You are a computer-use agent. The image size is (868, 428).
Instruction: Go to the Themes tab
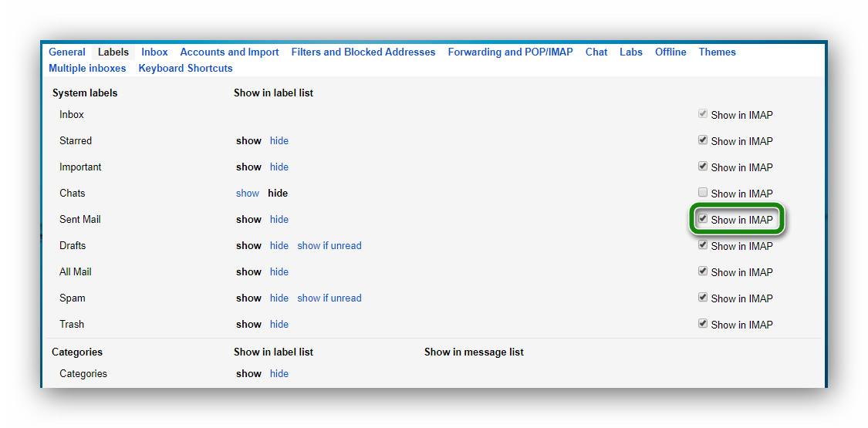(717, 52)
